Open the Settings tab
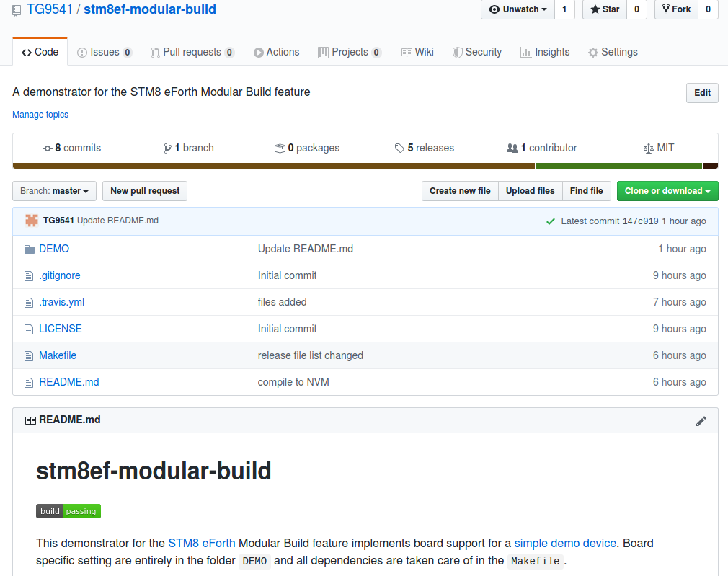This screenshot has height=576, width=728. coord(613,52)
